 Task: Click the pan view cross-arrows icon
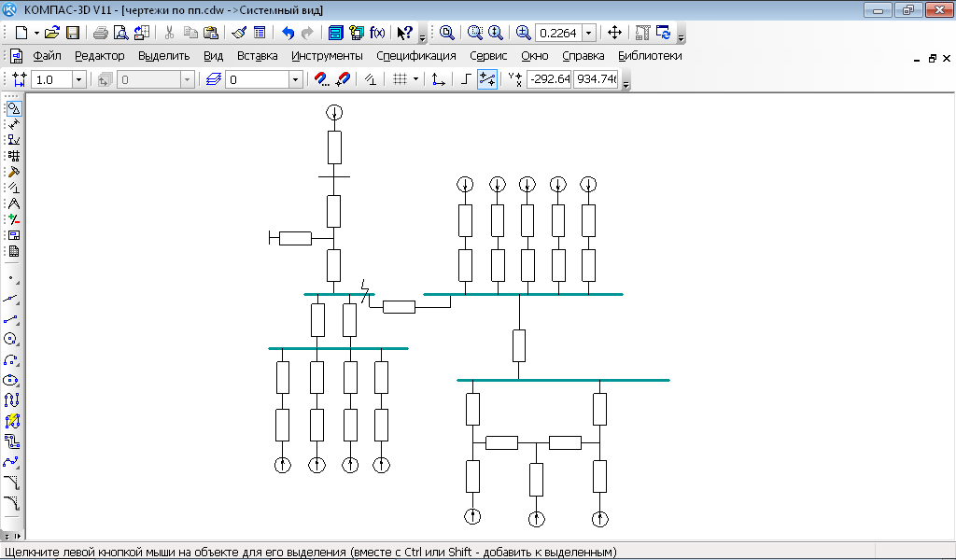614,33
